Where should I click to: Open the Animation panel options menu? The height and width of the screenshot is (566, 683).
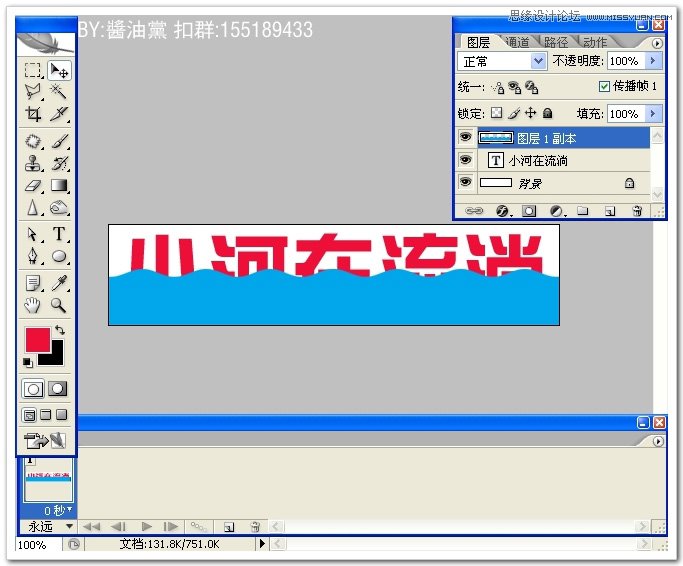coord(658,441)
